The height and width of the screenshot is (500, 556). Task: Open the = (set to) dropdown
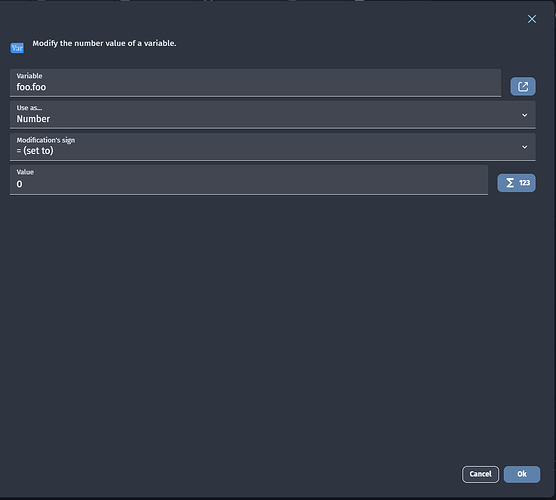[273, 147]
